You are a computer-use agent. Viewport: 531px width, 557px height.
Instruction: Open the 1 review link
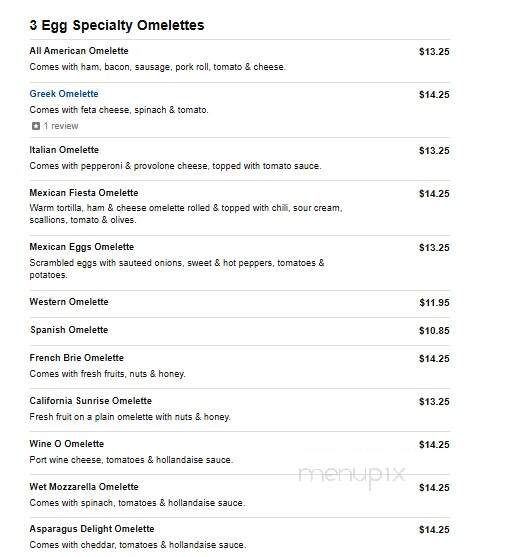pos(61,126)
